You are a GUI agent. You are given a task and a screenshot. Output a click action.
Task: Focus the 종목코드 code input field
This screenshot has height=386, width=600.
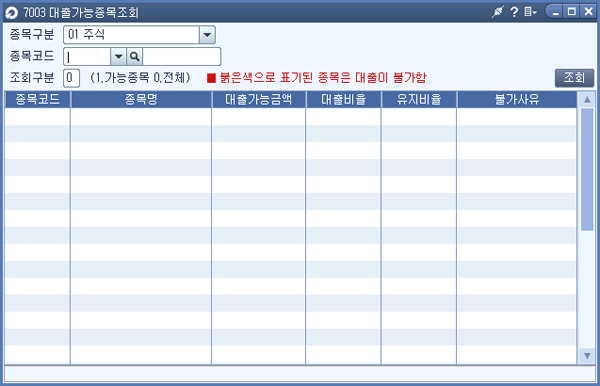[87, 57]
